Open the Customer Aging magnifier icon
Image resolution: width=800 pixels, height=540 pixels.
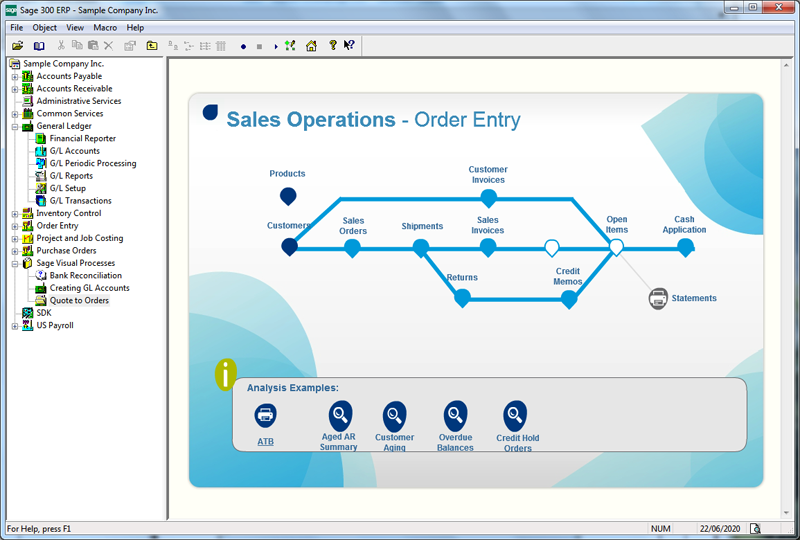[394, 415]
